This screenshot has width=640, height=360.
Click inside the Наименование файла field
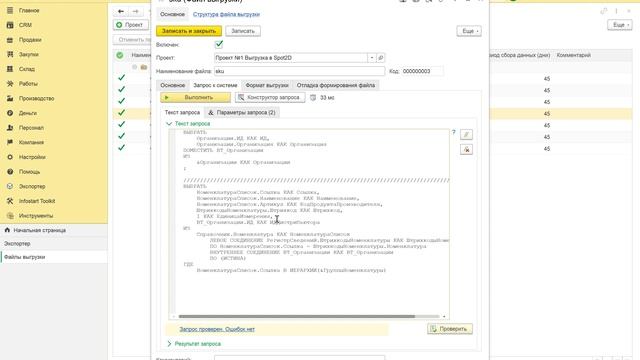tap(299, 71)
